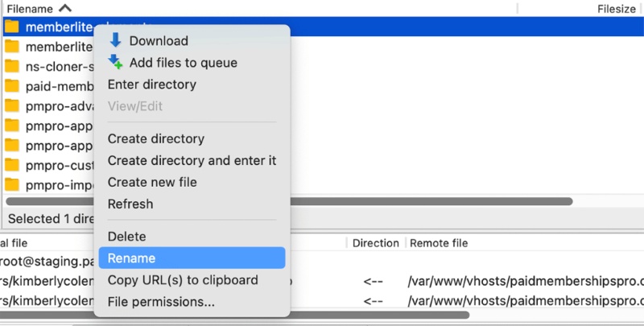644x326 pixels.
Task: Click Refresh in context menu
Action: click(130, 204)
